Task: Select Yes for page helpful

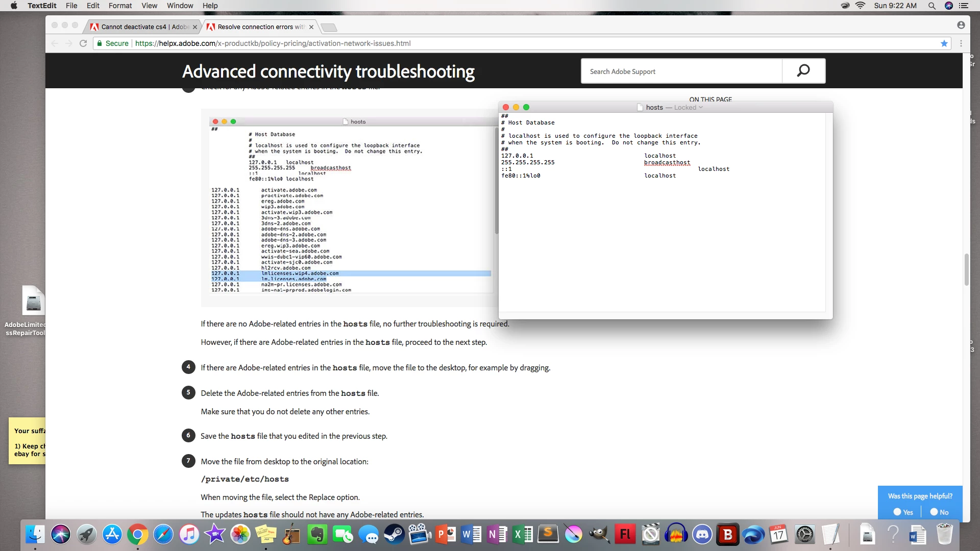Action: pos(897,512)
